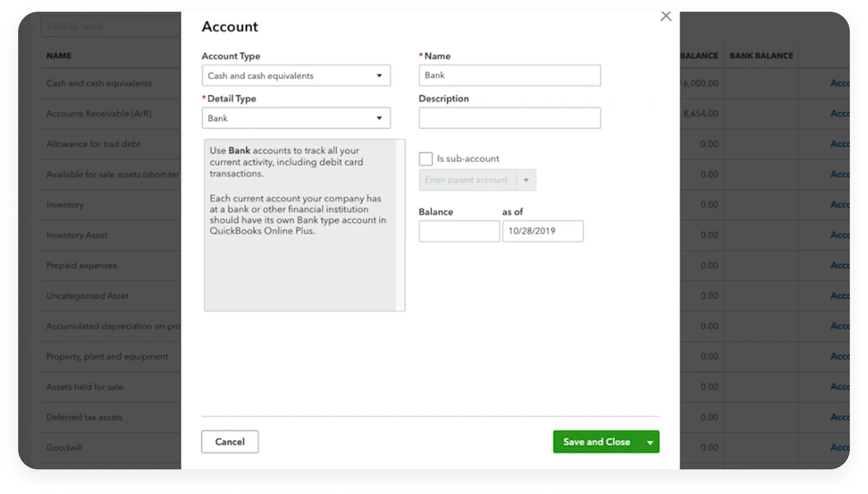Open Account history for Accounts Receivable

(x=841, y=114)
